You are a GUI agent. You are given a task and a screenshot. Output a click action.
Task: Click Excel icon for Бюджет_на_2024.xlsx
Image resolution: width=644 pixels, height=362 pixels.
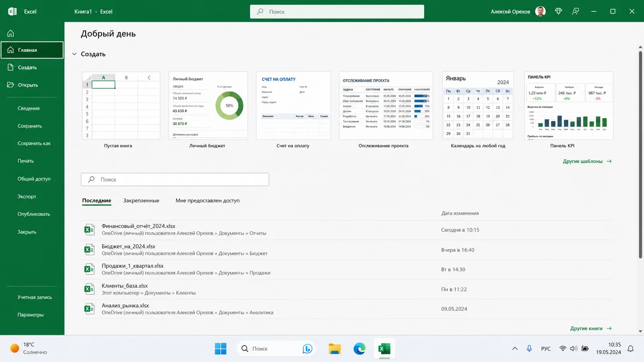pyautogui.click(x=89, y=250)
